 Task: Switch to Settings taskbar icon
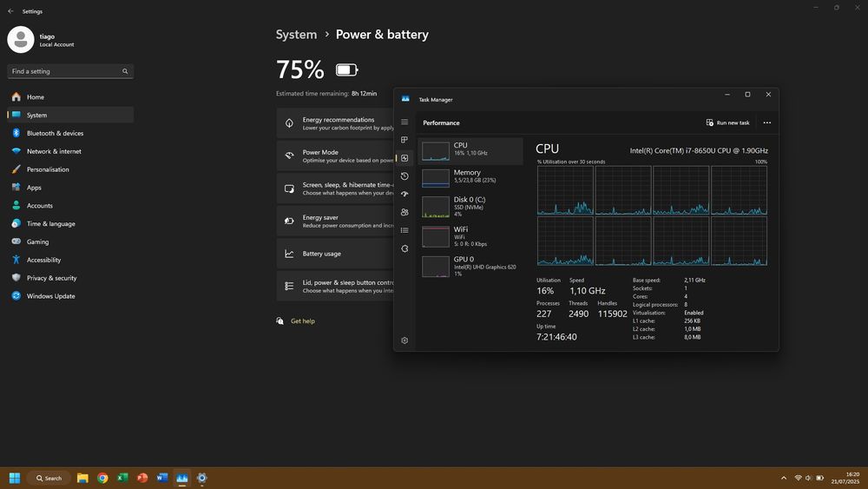[x=202, y=478]
